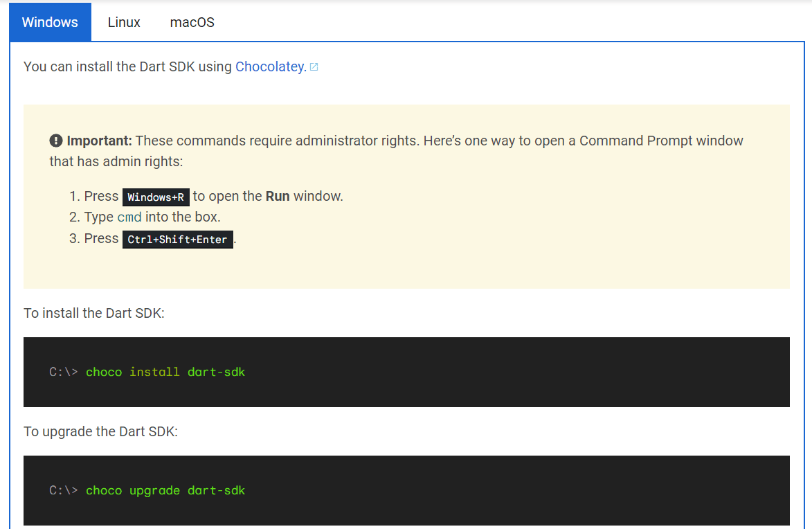Click the 'To upgrade the Dart SDK:' text

click(100, 431)
